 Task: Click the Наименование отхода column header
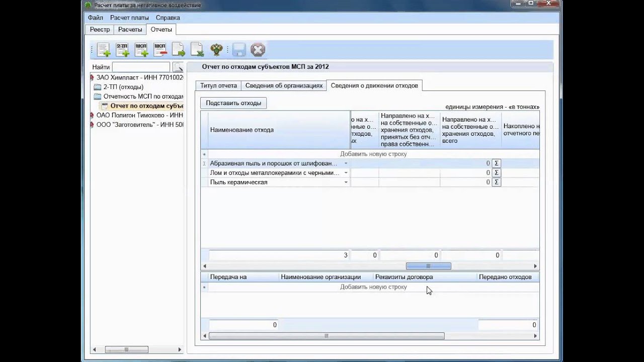tap(279, 130)
